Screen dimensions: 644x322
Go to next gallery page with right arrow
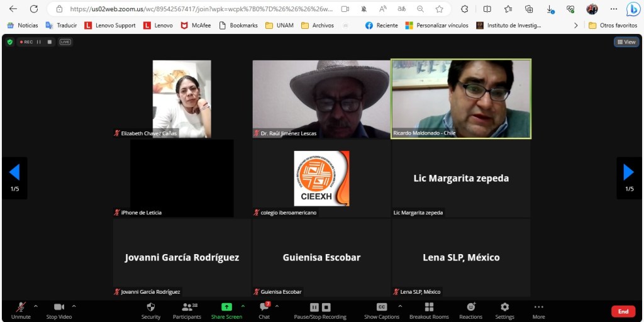pos(628,172)
